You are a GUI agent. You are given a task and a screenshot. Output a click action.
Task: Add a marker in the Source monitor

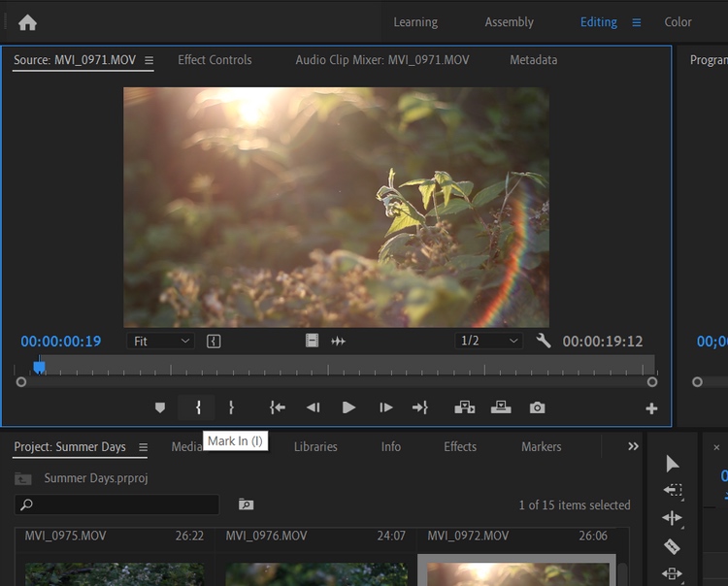[x=160, y=407]
